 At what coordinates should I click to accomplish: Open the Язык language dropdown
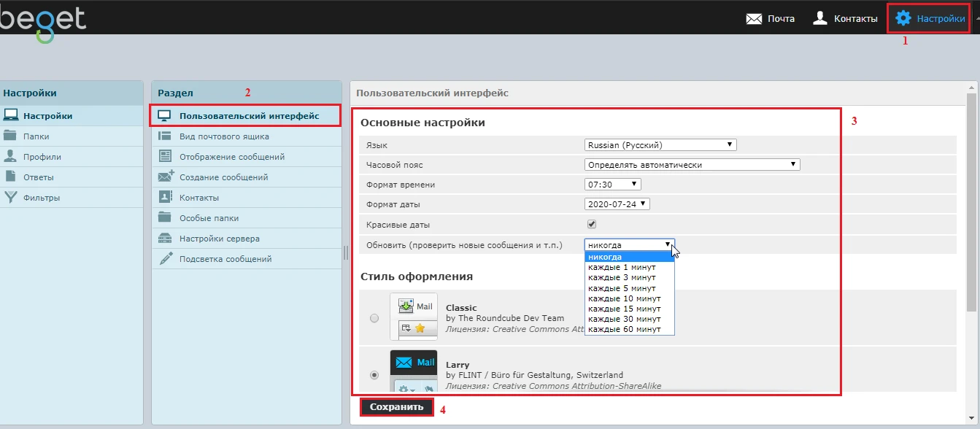pyautogui.click(x=660, y=145)
